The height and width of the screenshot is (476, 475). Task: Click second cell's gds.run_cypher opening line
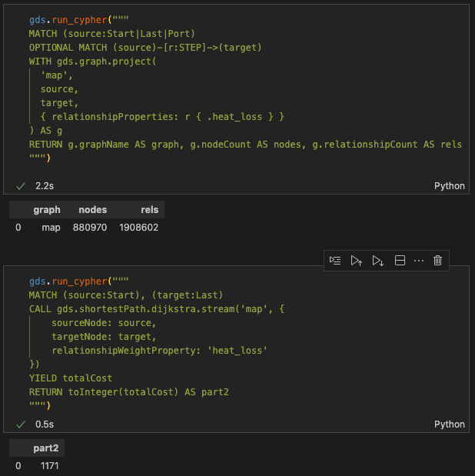(x=78, y=281)
